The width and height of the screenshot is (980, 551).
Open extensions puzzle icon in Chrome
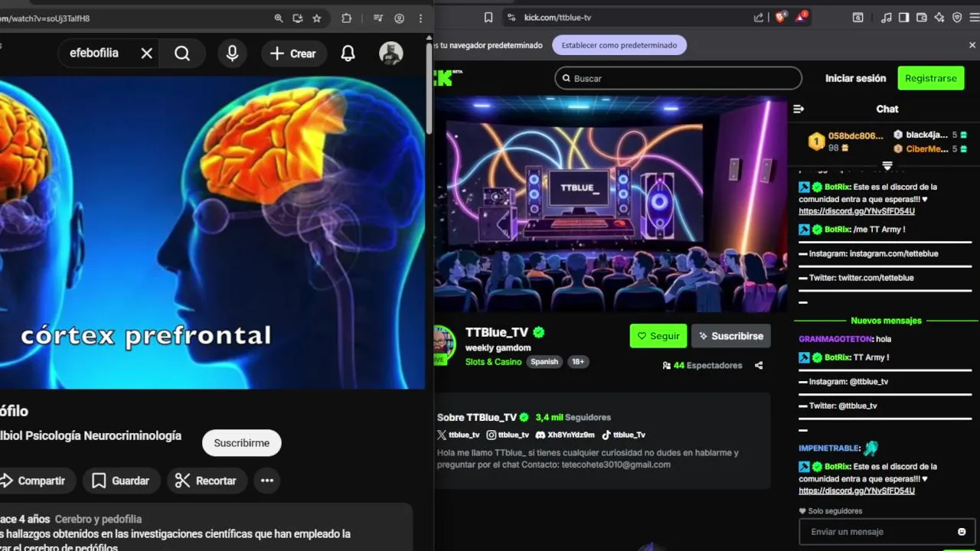[346, 18]
